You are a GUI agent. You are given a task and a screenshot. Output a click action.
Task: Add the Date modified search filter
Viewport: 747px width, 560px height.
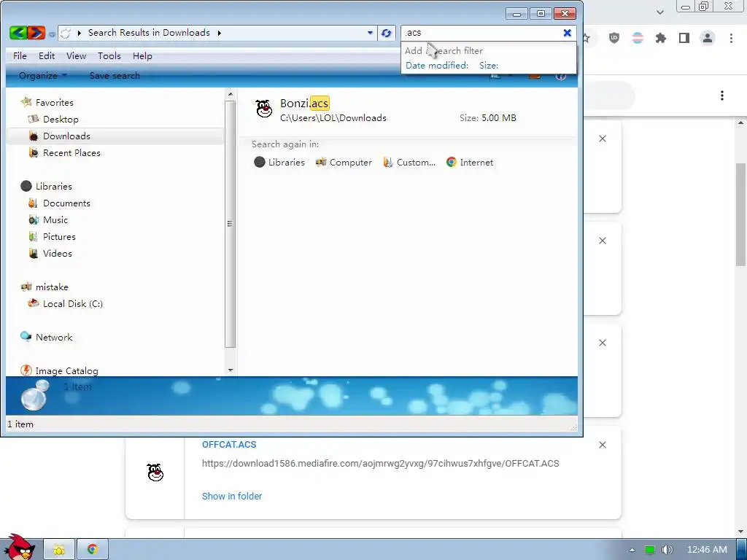(x=437, y=66)
